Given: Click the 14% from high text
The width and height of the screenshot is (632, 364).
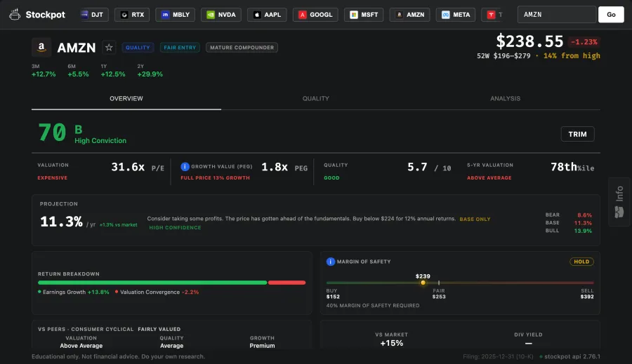Looking at the screenshot, I should pyautogui.click(x=572, y=56).
